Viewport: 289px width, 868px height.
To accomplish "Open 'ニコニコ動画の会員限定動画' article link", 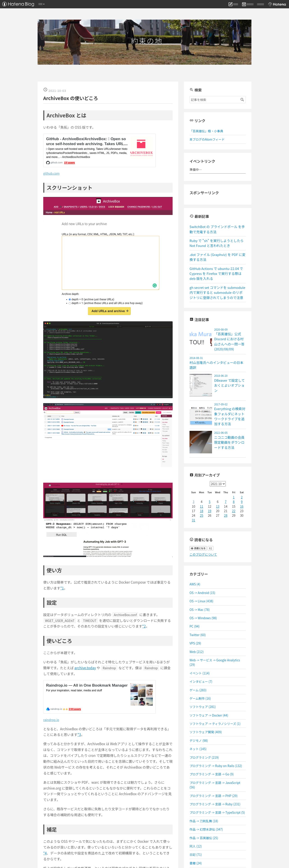I will click(229, 442).
